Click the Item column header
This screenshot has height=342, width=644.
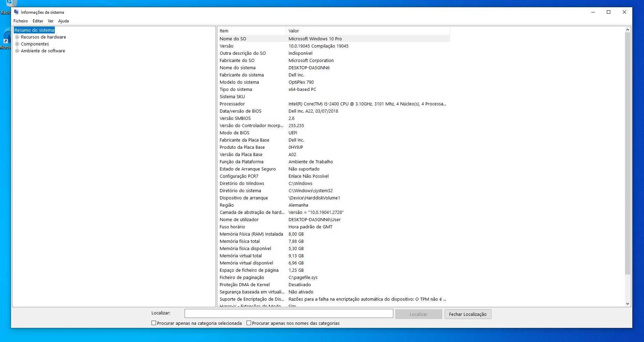(252, 31)
